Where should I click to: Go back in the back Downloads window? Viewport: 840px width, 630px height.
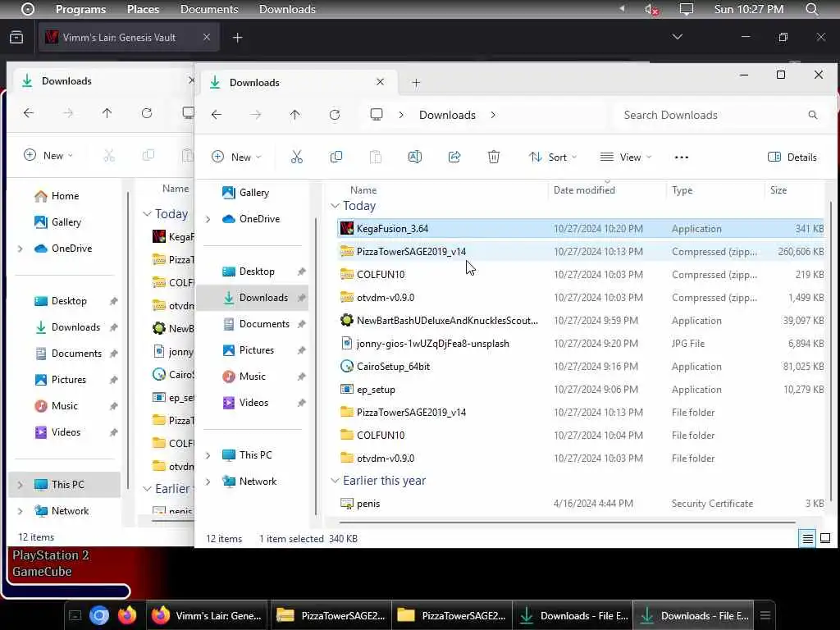[29, 113]
